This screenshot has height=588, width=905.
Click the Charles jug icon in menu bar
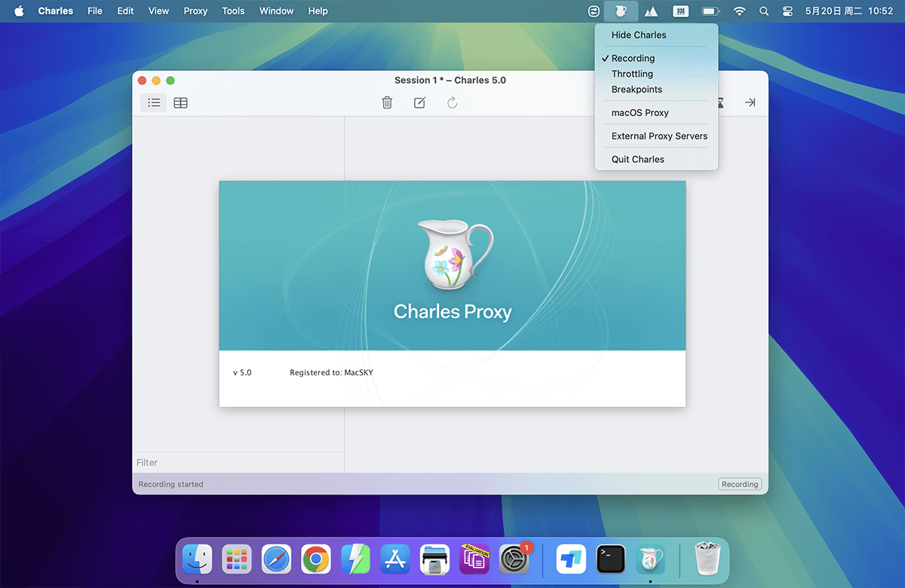[621, 11]
